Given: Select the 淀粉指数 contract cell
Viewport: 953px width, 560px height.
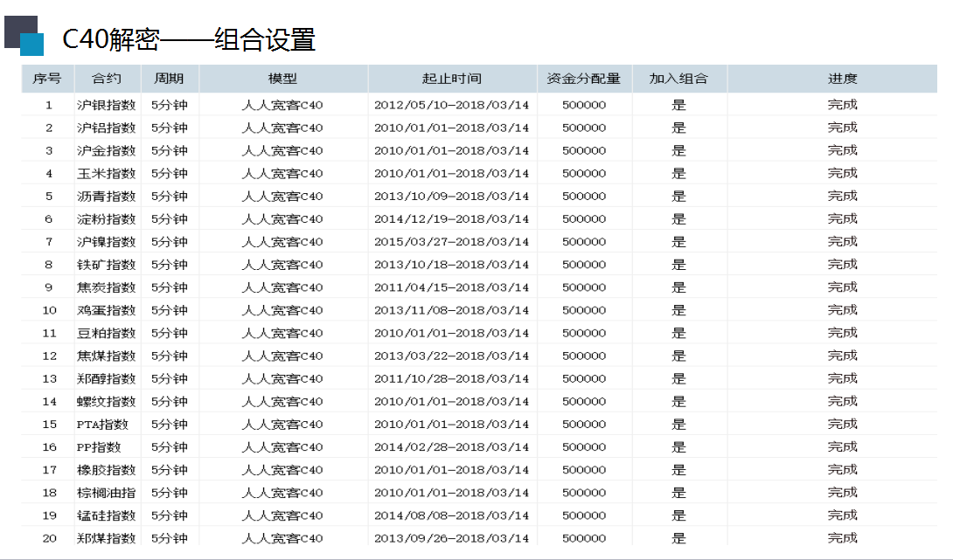Looking at the screenshot, I should pyautogui.click(x=107, y=219).
